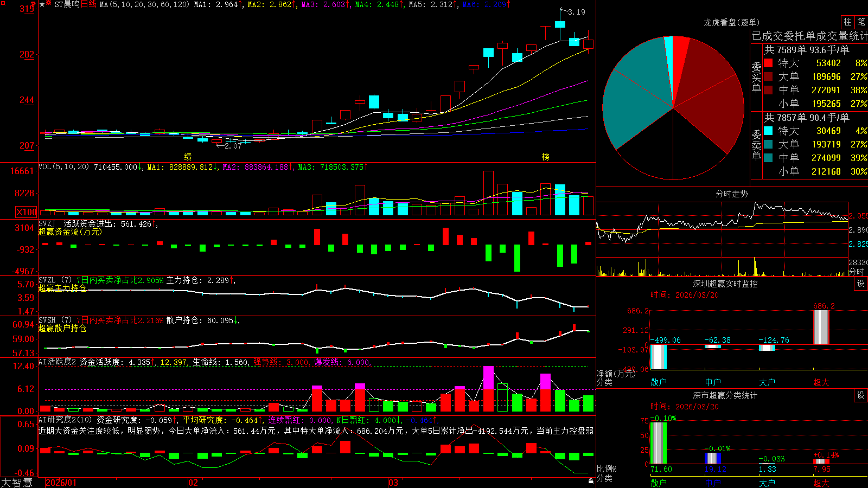868x488 pixels.
Task: Click the 委买单 row header
Action: tap(756, 77)
